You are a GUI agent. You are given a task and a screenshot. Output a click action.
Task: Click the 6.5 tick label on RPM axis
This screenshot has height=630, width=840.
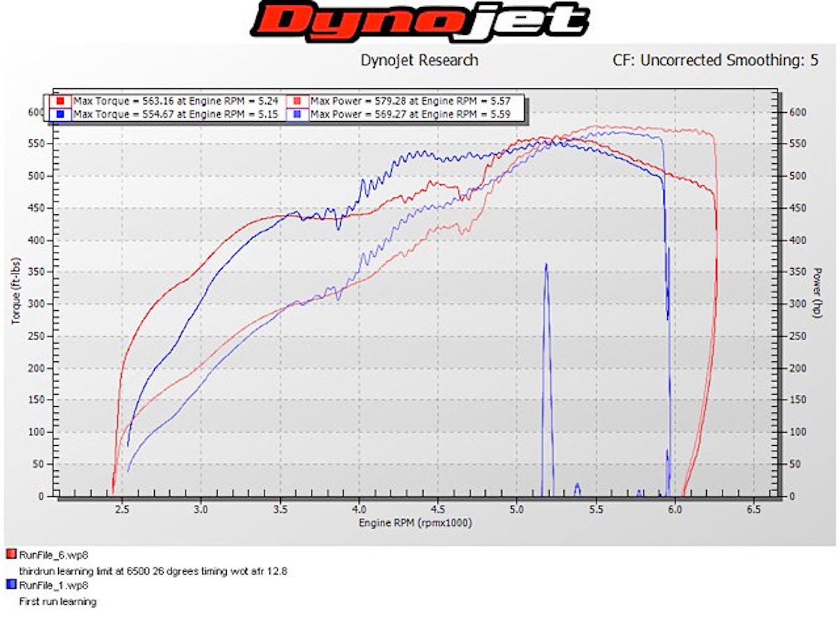[753, 509]
